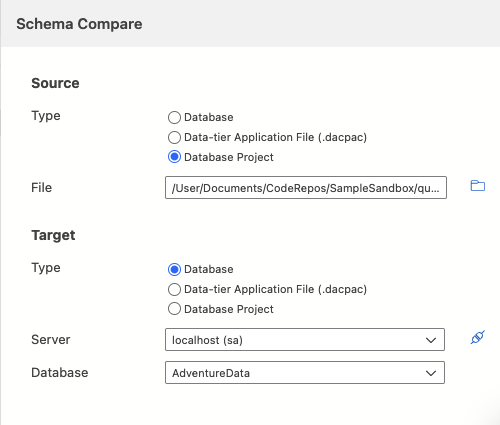Click the Database field label at the bottom

[x=60, y=373]
